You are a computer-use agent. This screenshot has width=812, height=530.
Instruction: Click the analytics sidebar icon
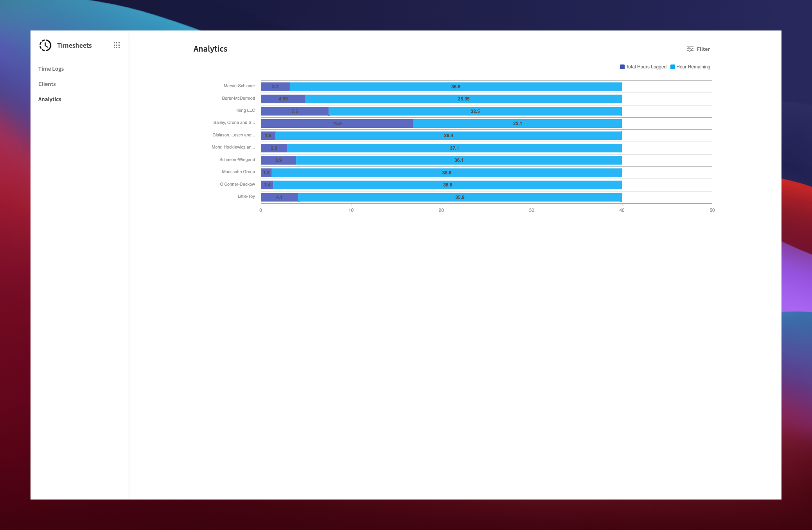click(49, 99)
